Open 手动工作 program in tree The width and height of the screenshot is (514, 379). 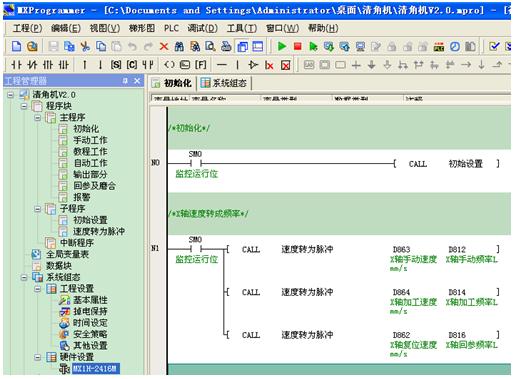pos(90,140)
